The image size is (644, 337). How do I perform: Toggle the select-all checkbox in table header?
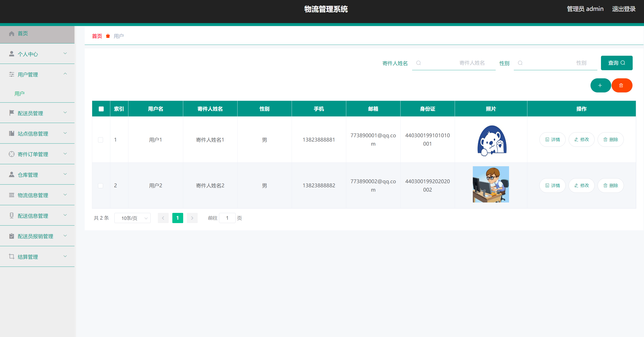[x=101, y=109]
